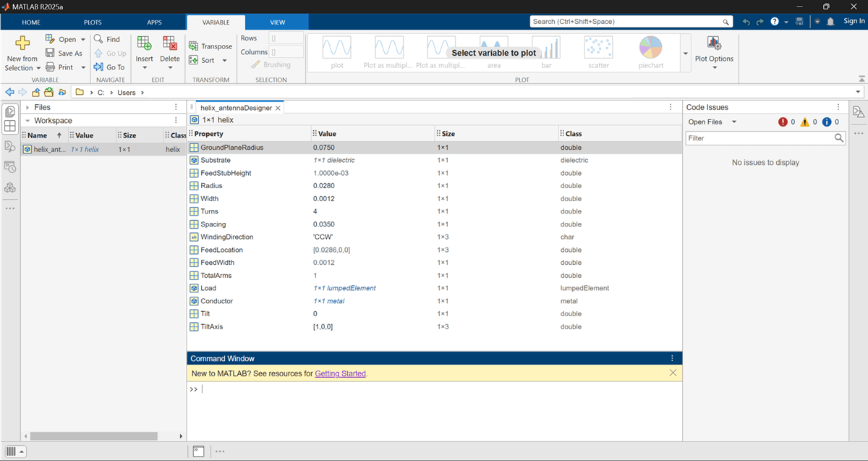Screen dimensions: 868x461
Task: Switch to the APPS tab
Action: [x=154, y=22]
